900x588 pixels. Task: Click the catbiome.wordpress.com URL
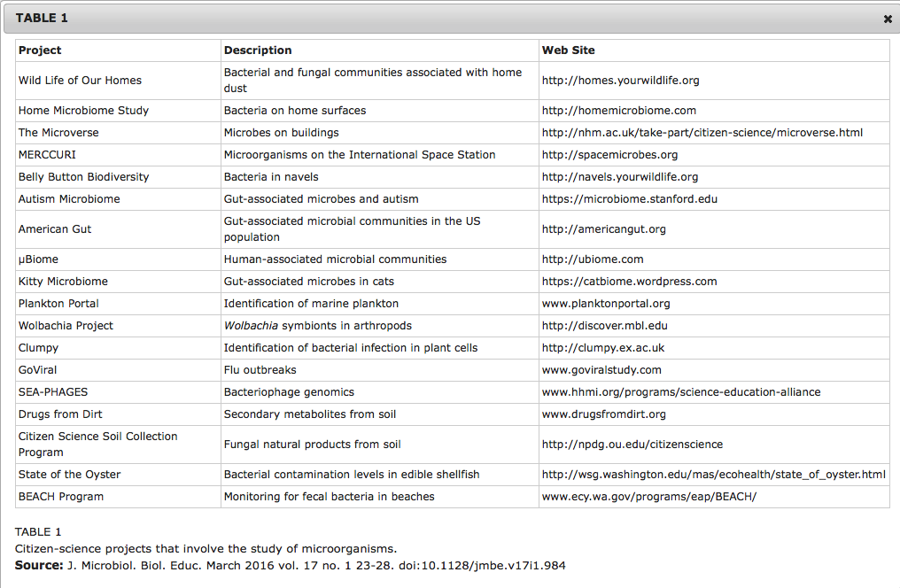coord(629,281)
